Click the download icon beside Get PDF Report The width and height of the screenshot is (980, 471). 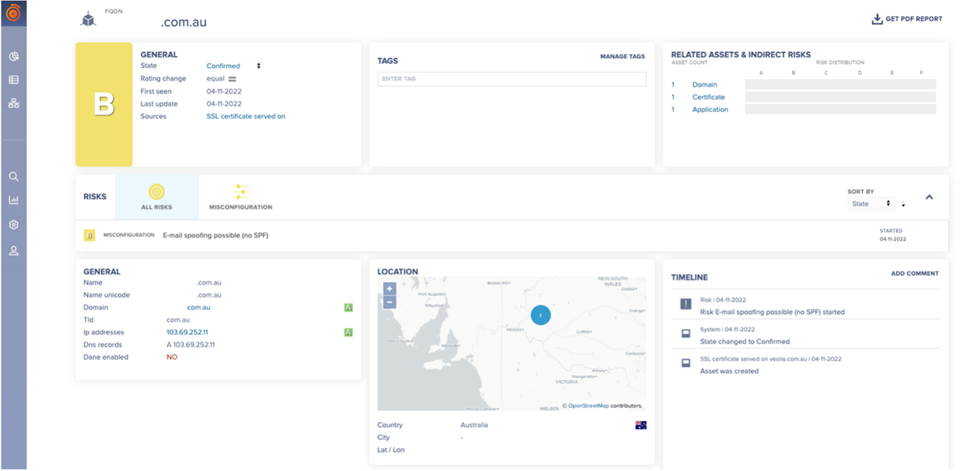pyautogui.click(x=877, y=19)
